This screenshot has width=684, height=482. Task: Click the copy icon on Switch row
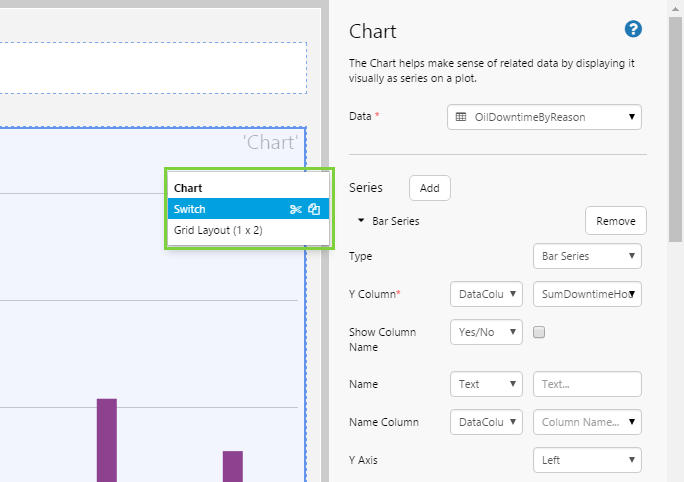(314, 209)
